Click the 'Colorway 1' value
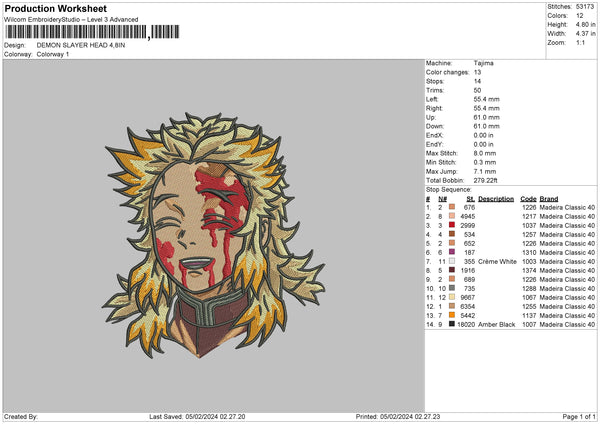The width and height of the screenshot is (600, 424). tap(53, 54)
